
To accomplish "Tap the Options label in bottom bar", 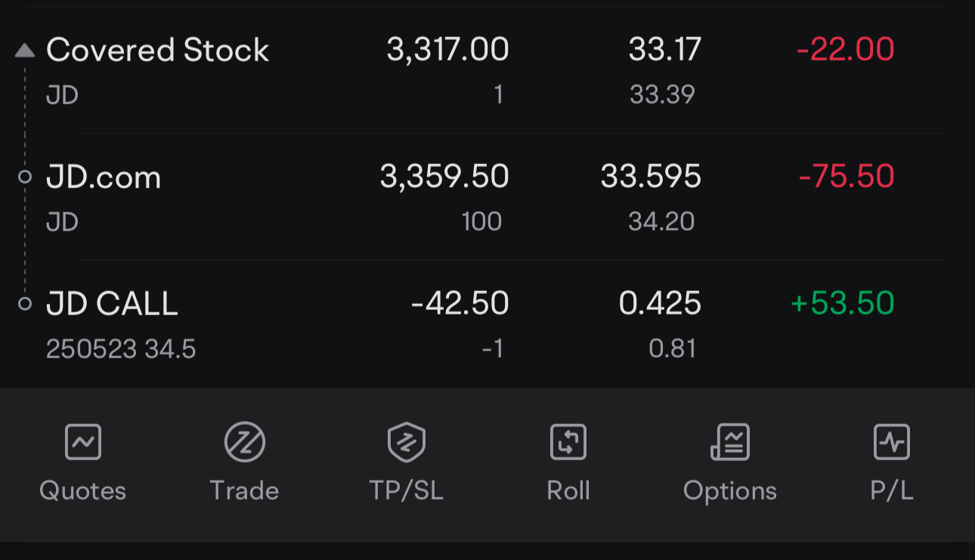I will pos(730,491).
